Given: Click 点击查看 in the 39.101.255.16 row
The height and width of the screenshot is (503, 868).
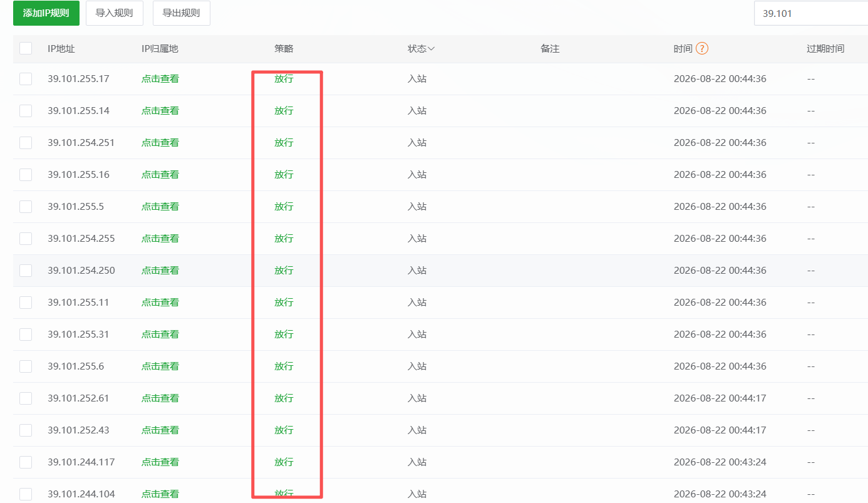Looking at the screenshot, I should [160, 175].
